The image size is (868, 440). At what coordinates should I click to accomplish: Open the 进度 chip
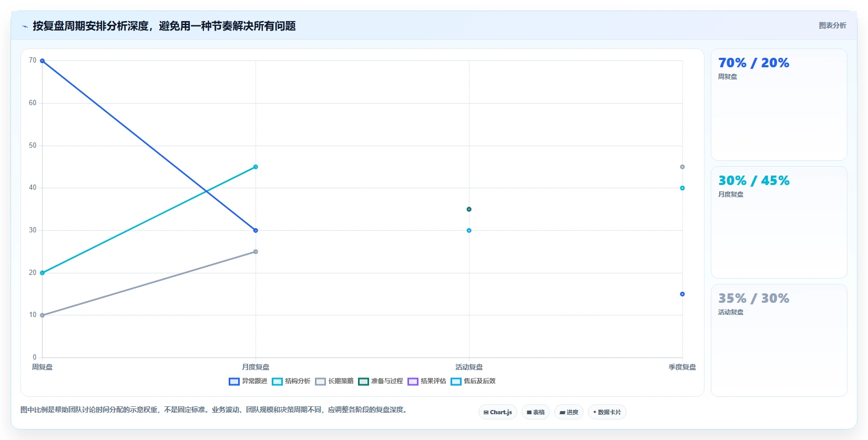pos(569,412)
